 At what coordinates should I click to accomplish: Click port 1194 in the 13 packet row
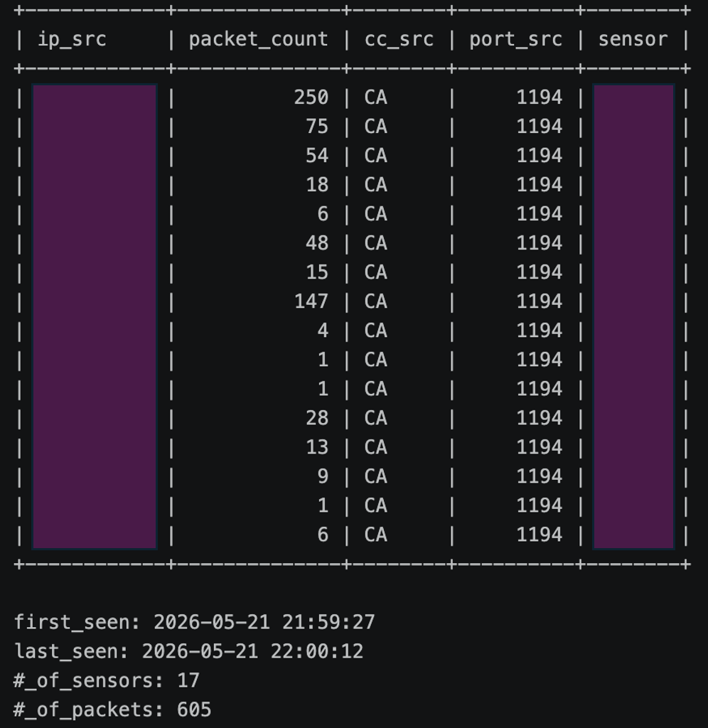[x=539, y=448]
